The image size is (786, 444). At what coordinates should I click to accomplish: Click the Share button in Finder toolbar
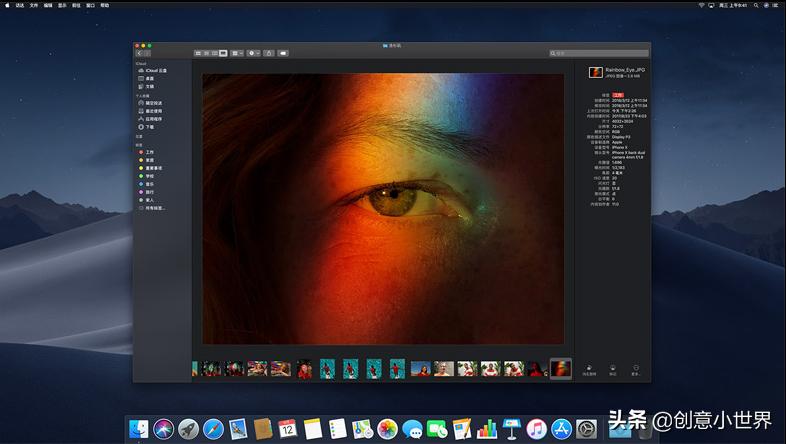pyautogui.click(x=268, y=52)
